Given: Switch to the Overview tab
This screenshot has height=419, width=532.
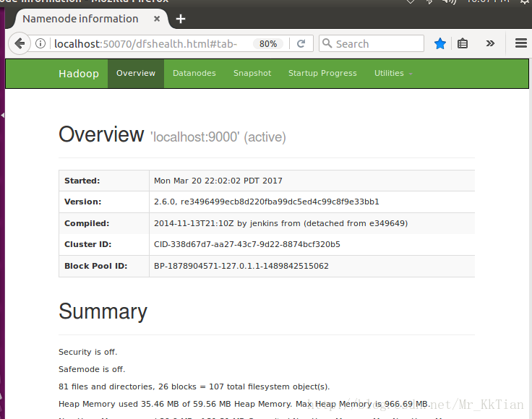Looking at the screenshot, I should coord(136,73).
